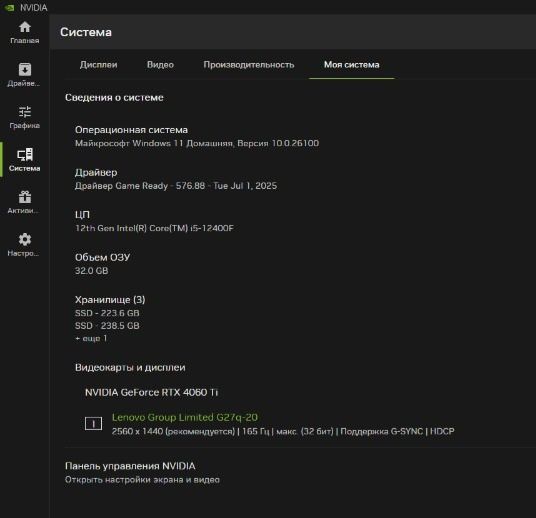Image resolution: width=536 pixels, height=518 pixels.
Task: Click Game Ready 576.88 driver text
Action: pos(176,186)
